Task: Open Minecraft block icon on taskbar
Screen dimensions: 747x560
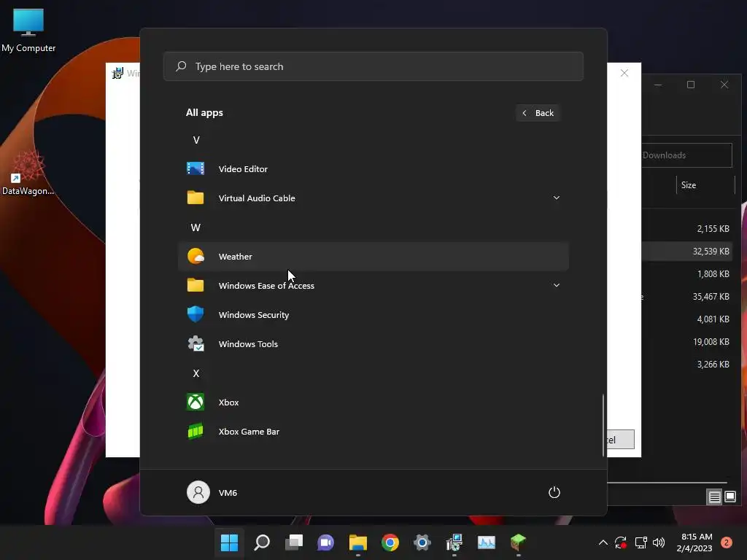Action: click(519, 542)
